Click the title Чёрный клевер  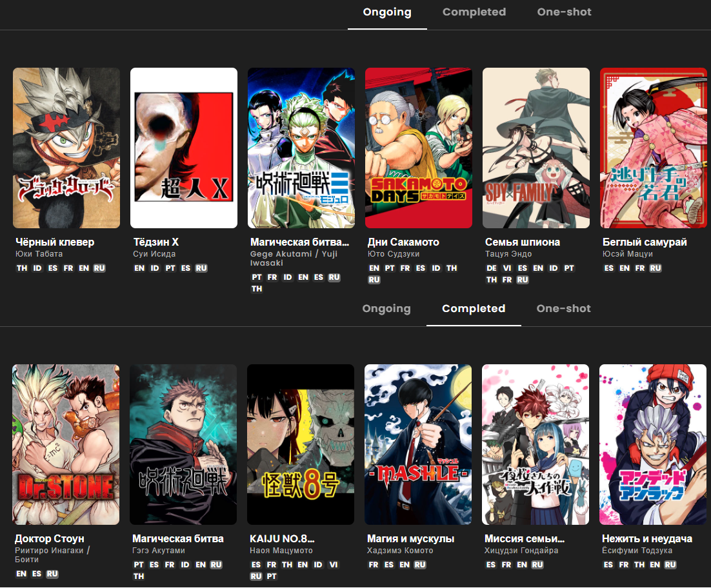click(x=55, y=242)
